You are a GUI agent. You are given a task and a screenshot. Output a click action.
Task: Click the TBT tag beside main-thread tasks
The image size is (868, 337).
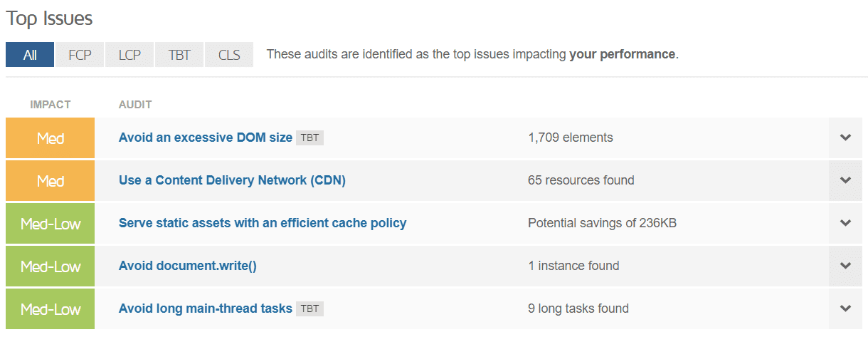click(x=309, y=309)
